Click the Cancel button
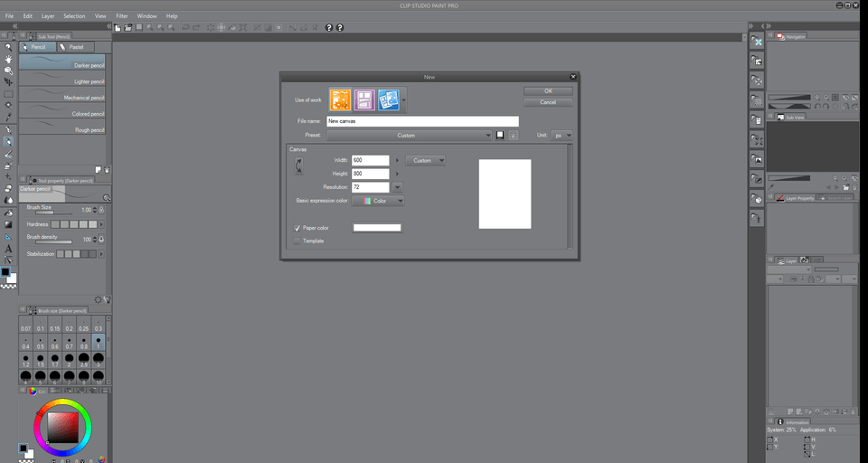 548,102
